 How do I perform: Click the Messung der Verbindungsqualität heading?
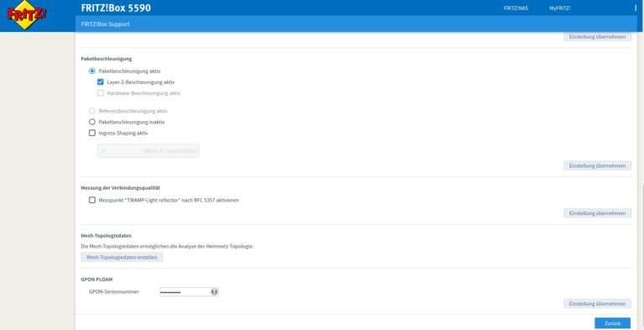[x=121, y=187]
